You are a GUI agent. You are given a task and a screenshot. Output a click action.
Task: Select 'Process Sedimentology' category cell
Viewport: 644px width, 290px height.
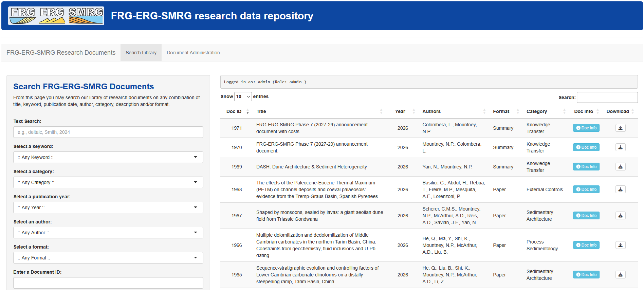coord(542,245)
